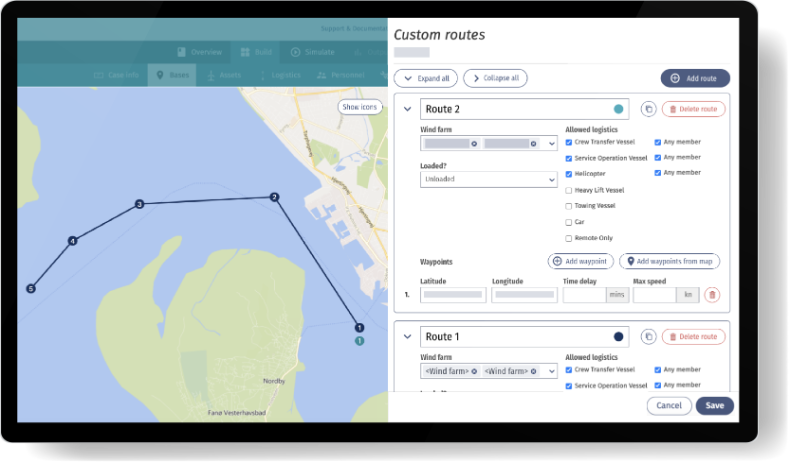The image size is (790, 462).
Task: Remove the first wind farm tag in Route 1
Action: coord(475,371)
